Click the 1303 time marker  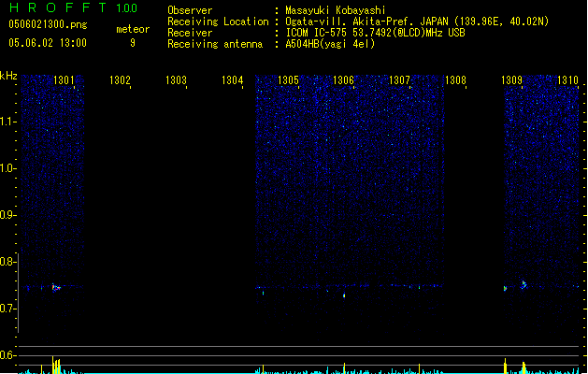(176, 80)
